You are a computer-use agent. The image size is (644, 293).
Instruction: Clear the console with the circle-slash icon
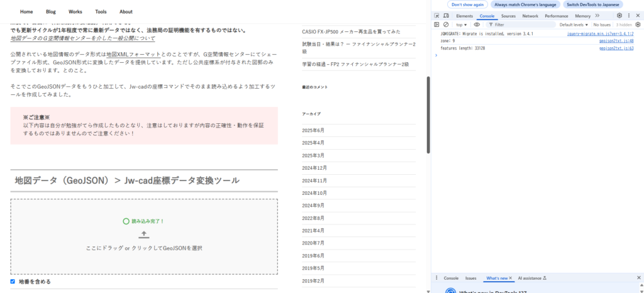point(446,25)
